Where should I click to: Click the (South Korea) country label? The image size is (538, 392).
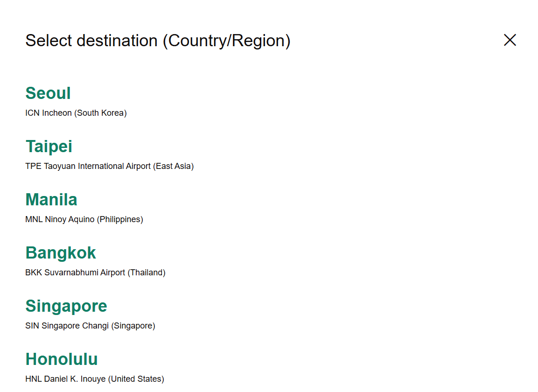click(100, 113)
